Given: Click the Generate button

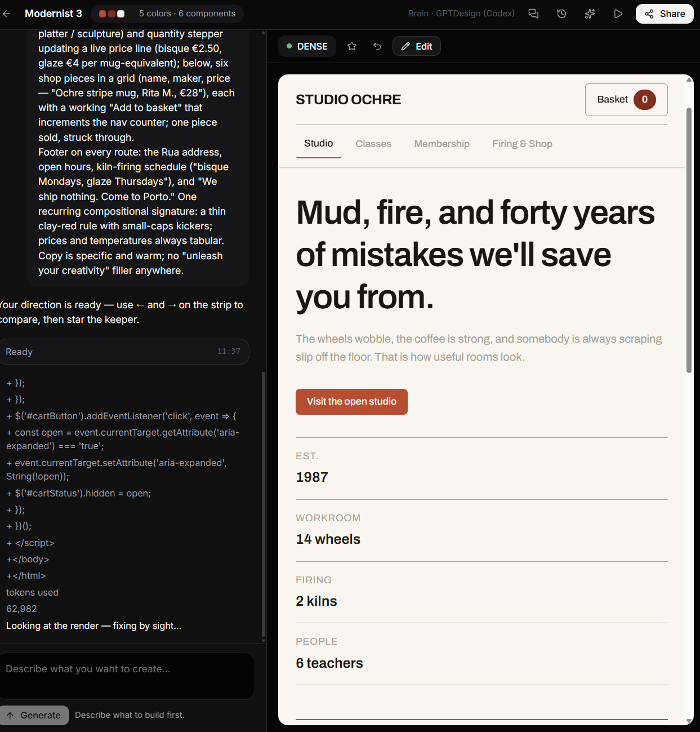Looking at the screenshot, I should pos(34,715).
